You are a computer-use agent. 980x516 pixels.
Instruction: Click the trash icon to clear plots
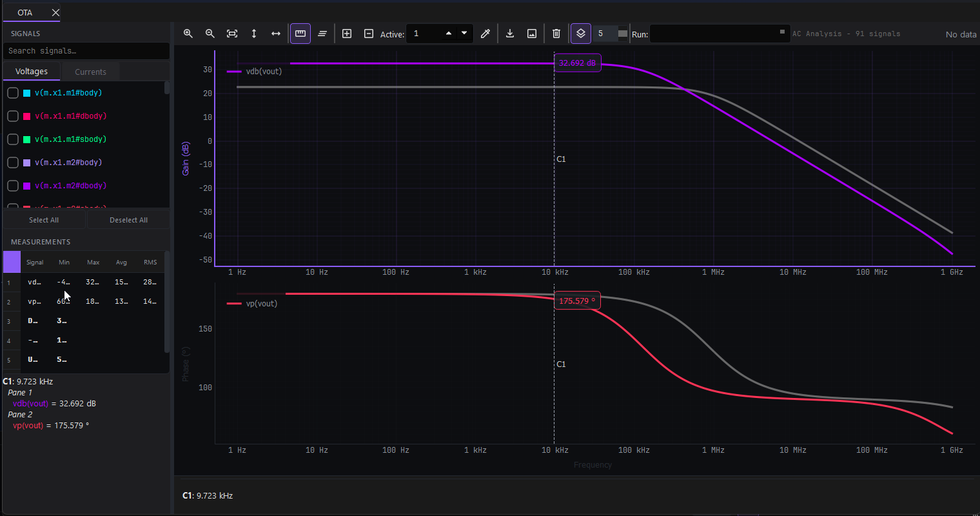[x=556, y=34]
